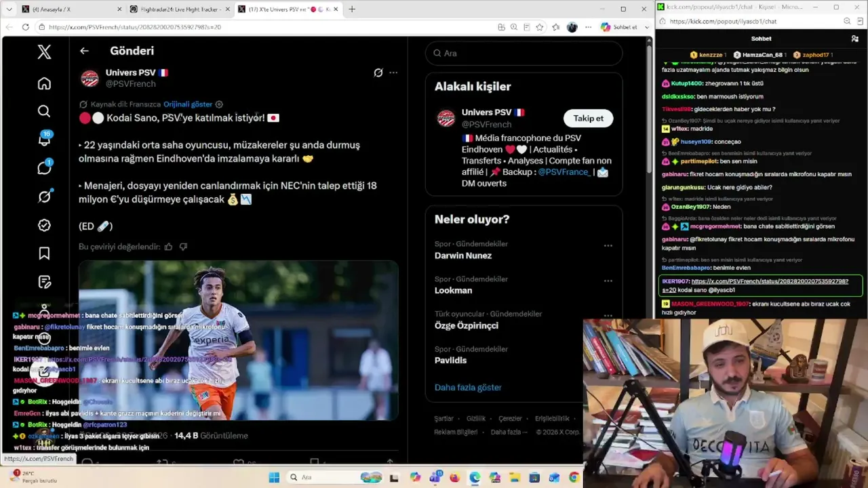Click Daha fazla göster under trends
This screenshot has width=868, height=488.
(468, 388)
